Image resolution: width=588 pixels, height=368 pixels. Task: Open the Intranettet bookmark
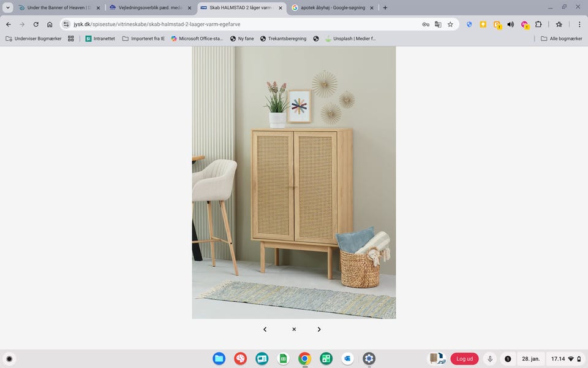coord(100,39)
